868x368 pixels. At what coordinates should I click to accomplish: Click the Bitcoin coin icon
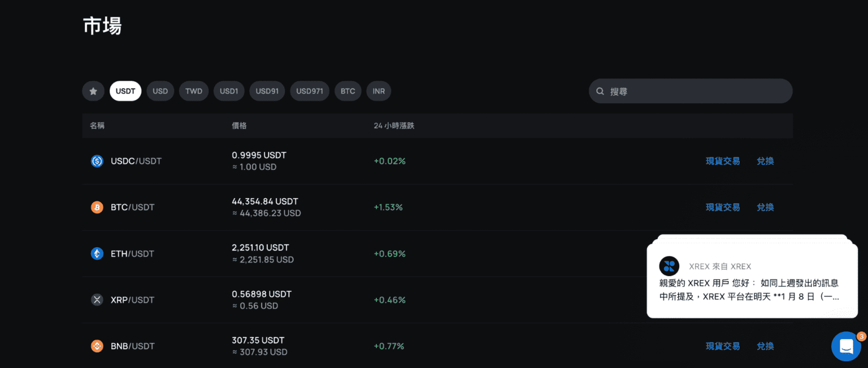pyautogui.click(x=97, y=207)
